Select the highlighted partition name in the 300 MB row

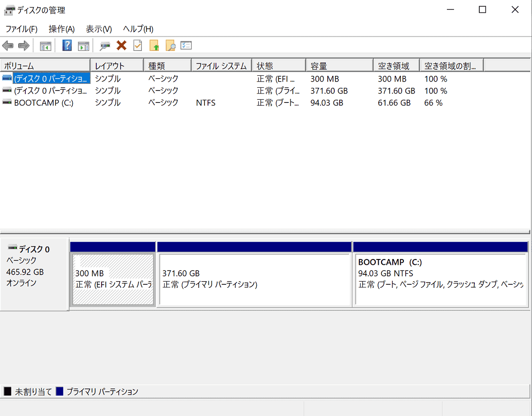click(51, 79)
